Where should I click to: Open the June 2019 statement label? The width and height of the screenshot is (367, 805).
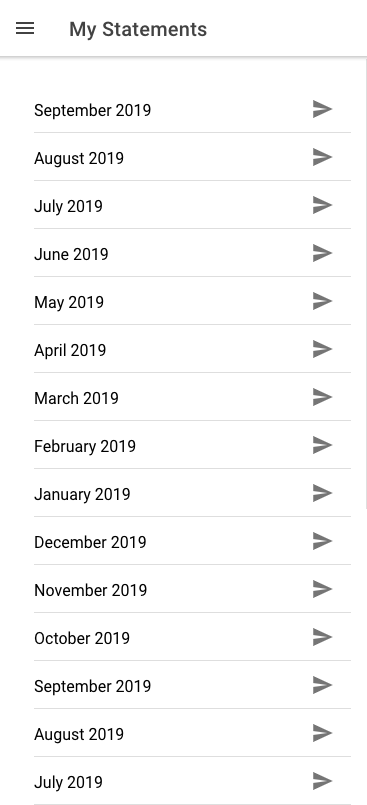coord(71,254)
